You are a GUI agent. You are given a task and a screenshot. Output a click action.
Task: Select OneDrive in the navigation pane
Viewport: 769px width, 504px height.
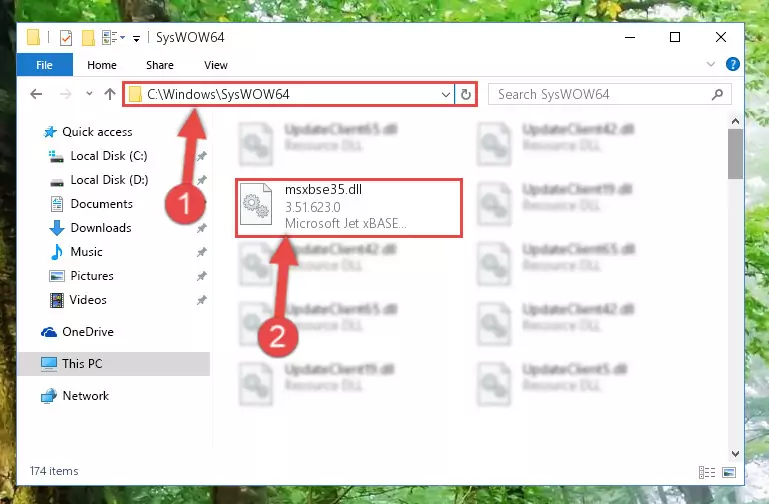(x=88, y=331)
